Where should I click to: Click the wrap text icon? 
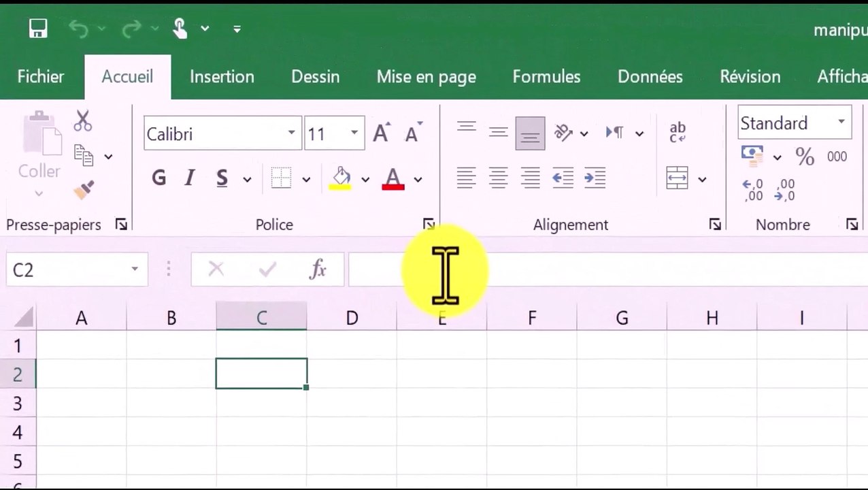(x=678, y=133)
